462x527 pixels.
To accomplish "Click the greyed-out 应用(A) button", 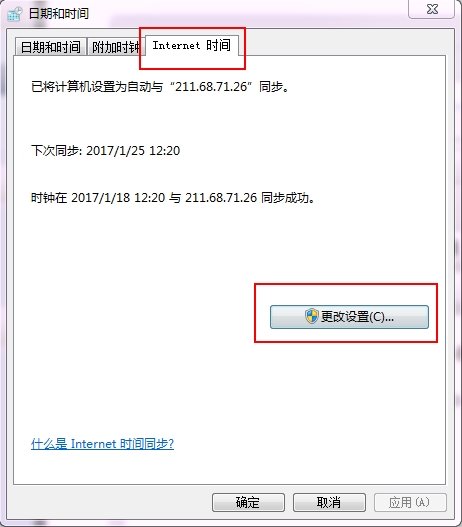I will coord(410,502).
